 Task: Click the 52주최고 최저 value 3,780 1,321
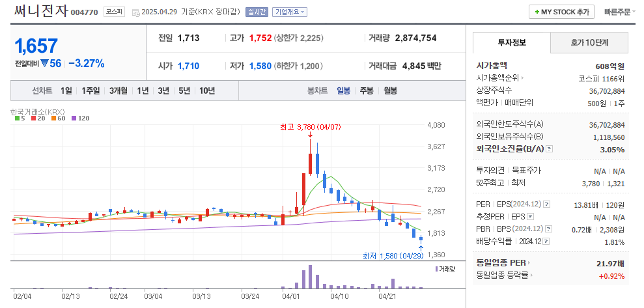coord(604,184)
